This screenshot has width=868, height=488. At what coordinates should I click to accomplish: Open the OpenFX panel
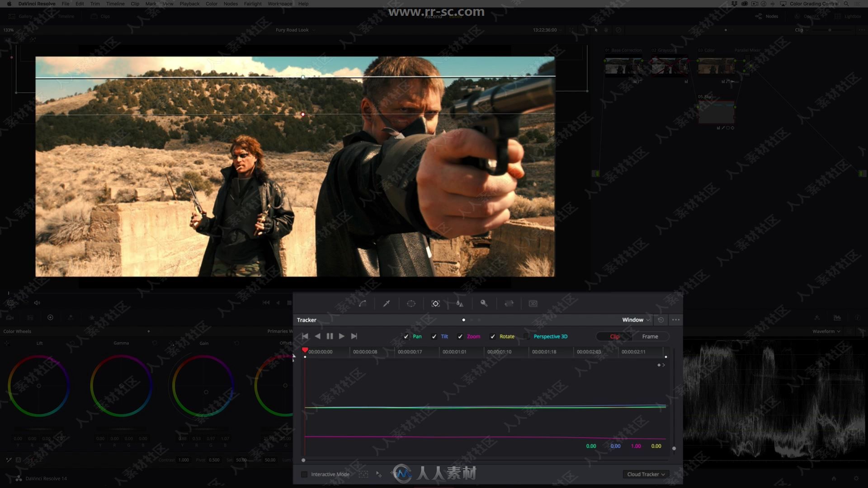(x=807, y=16)
